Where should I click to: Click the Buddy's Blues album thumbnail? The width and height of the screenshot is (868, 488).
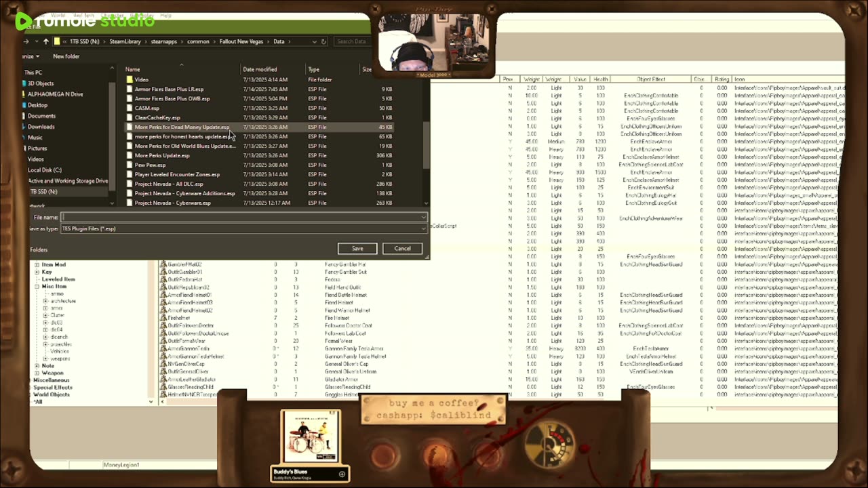coord(311,437)
